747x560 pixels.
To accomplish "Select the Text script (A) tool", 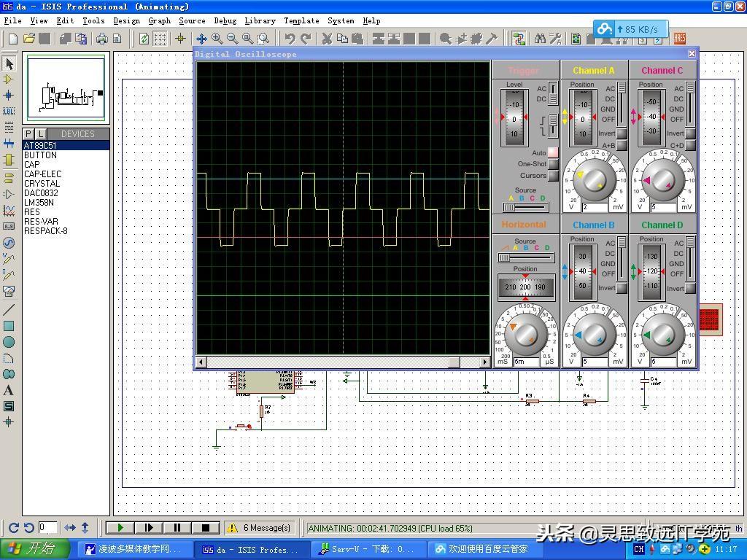I will pos(9,390).
